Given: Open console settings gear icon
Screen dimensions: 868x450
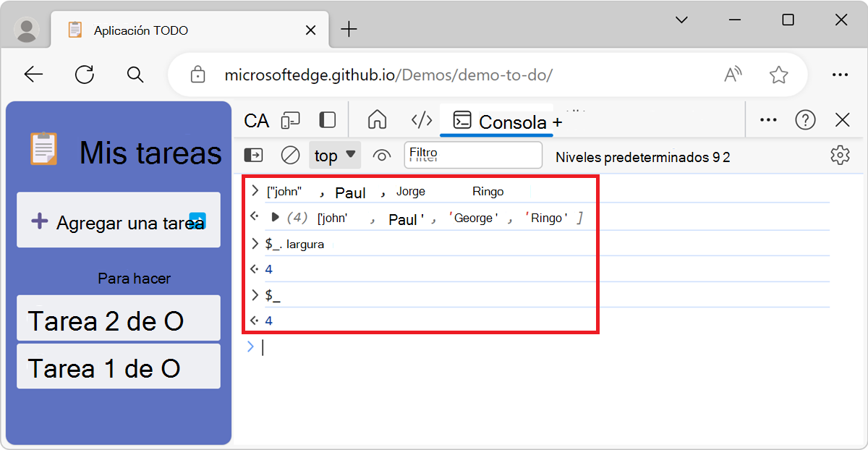Looking at the screenshot, I should point(839,155).
